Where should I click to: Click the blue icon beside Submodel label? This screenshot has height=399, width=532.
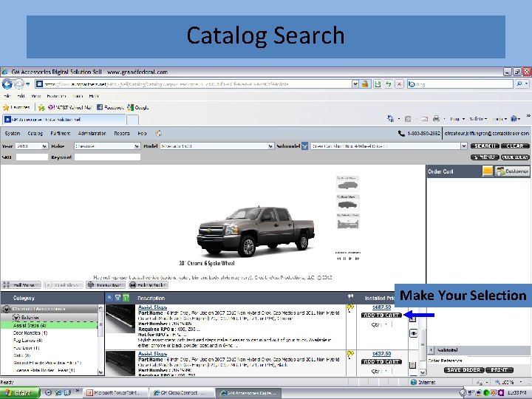click(304, 146)
